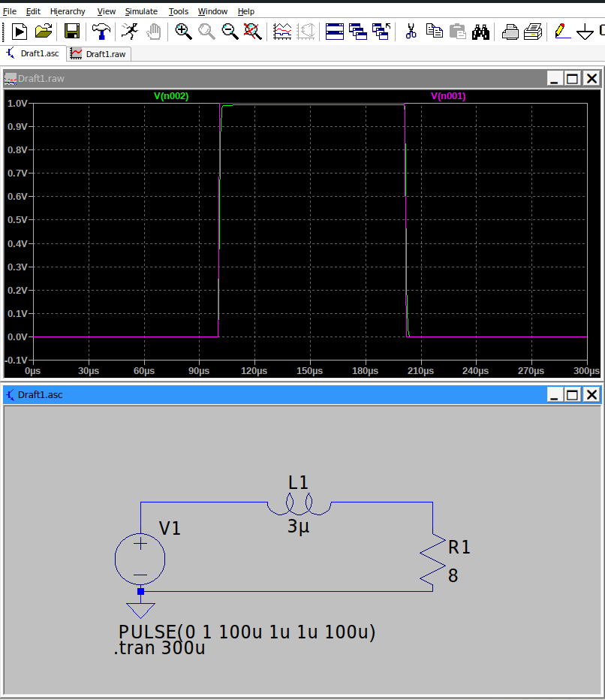Click the Zoom to Fit icon

click(253, 31)
